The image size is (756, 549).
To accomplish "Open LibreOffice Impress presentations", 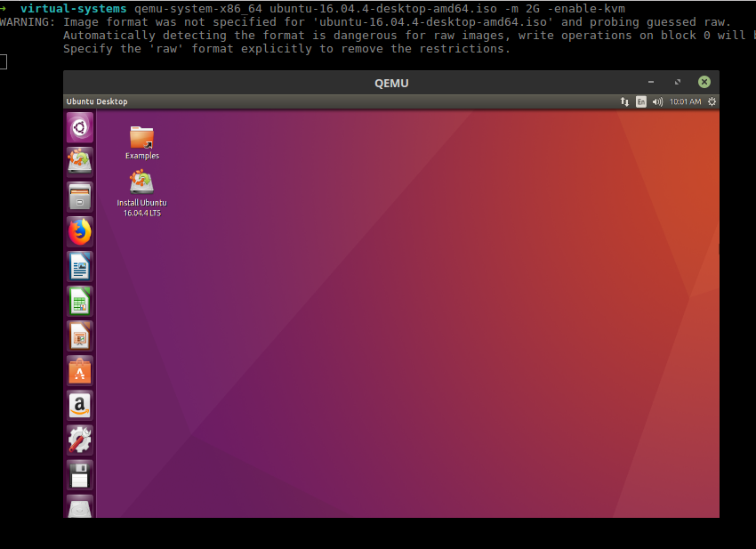I will point(79,335).
